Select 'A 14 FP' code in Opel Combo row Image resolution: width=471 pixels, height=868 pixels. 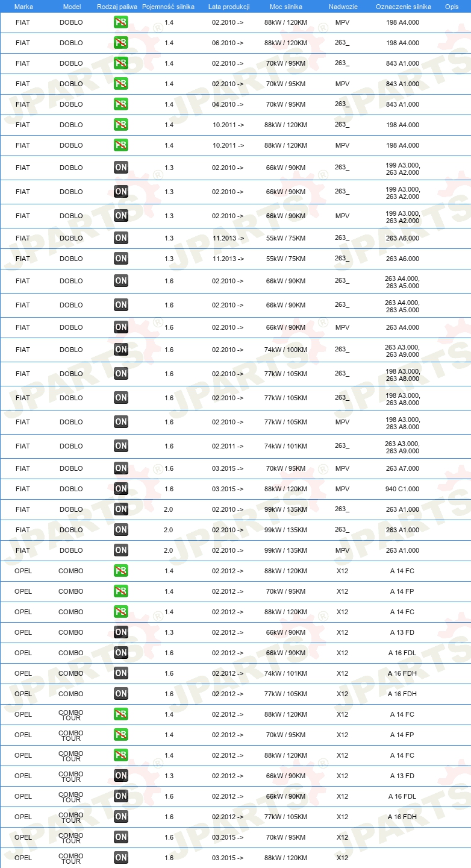click(x=402, y=591)
